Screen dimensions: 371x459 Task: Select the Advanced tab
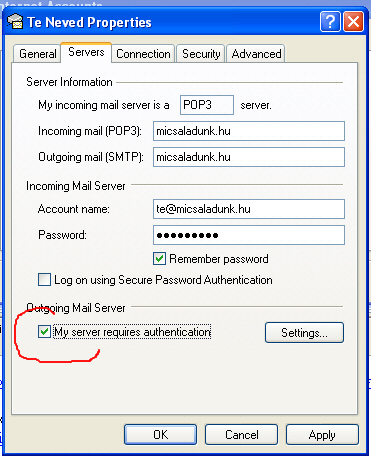256,54
